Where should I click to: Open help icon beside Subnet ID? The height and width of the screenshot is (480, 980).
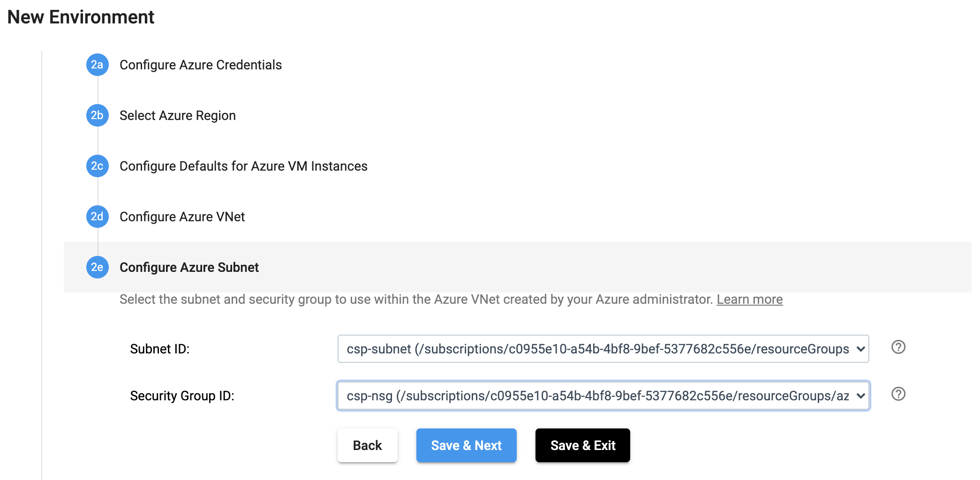[x=898, y=347]
